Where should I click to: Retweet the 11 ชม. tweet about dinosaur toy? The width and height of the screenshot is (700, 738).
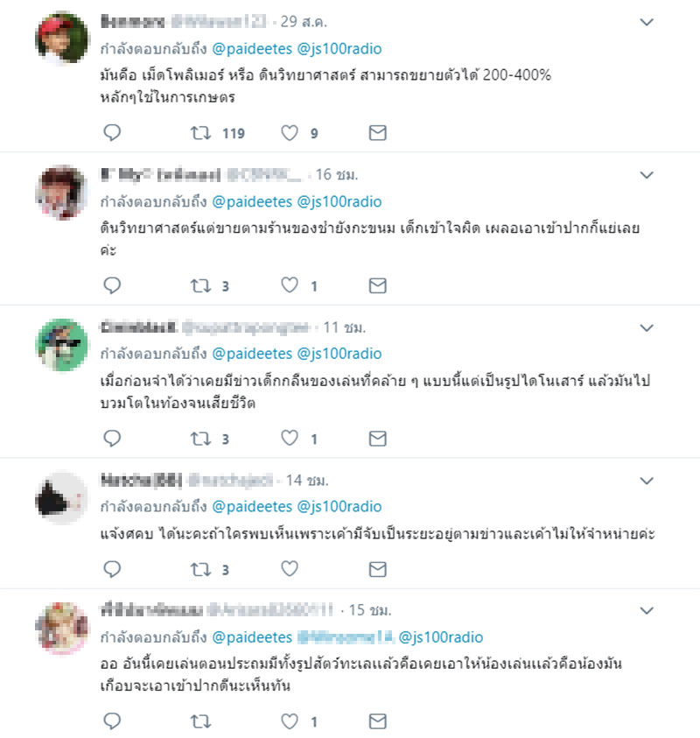[x=200, y=439]
